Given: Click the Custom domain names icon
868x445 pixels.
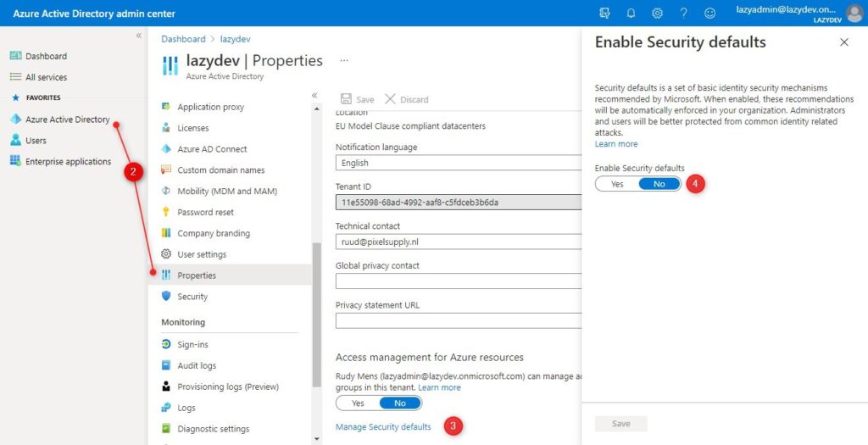Looking at the screenshot, I should coord(166,170).
